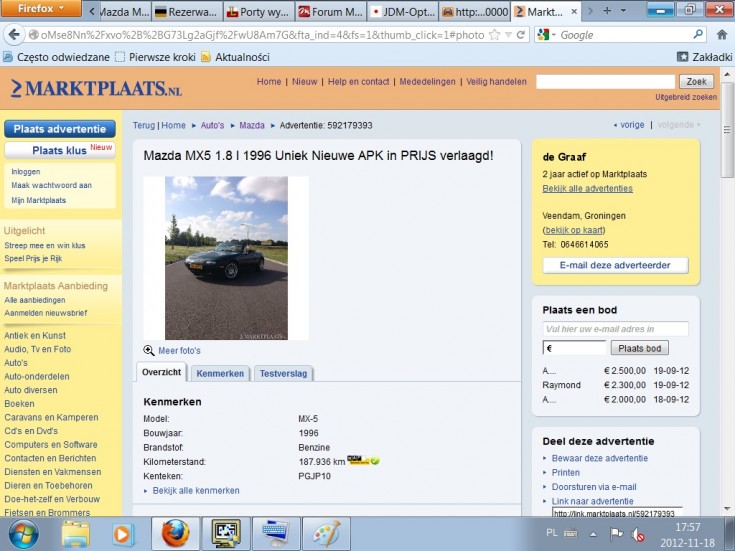Click the Meer foto's magnifier icon
735x551 pixels.
tap(149, 350)
